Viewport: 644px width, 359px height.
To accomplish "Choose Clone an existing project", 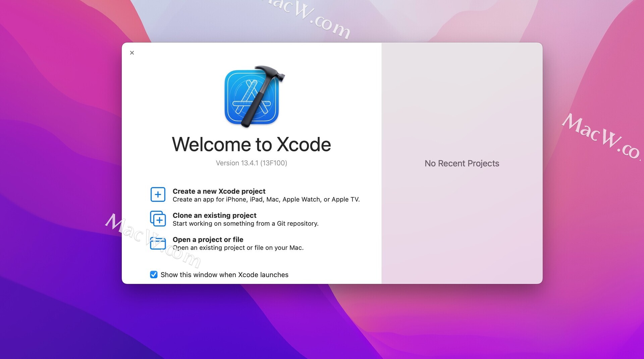I will coord(214,215).
